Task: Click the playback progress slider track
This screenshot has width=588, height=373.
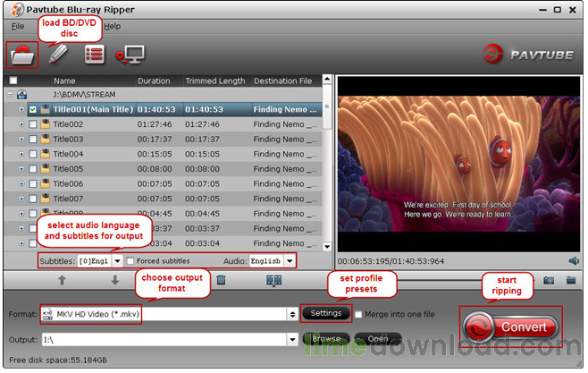Action: [x=440, y=280]
